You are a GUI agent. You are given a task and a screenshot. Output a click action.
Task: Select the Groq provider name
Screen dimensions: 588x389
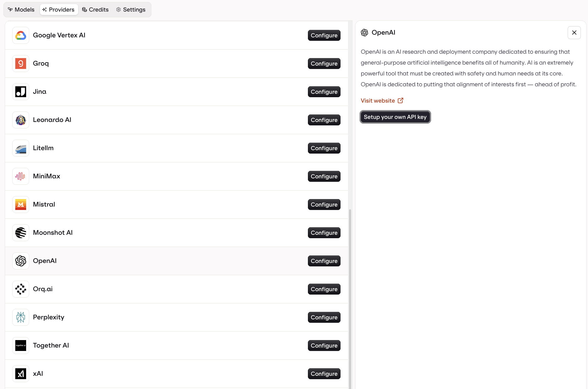click(x=41, y=64)
